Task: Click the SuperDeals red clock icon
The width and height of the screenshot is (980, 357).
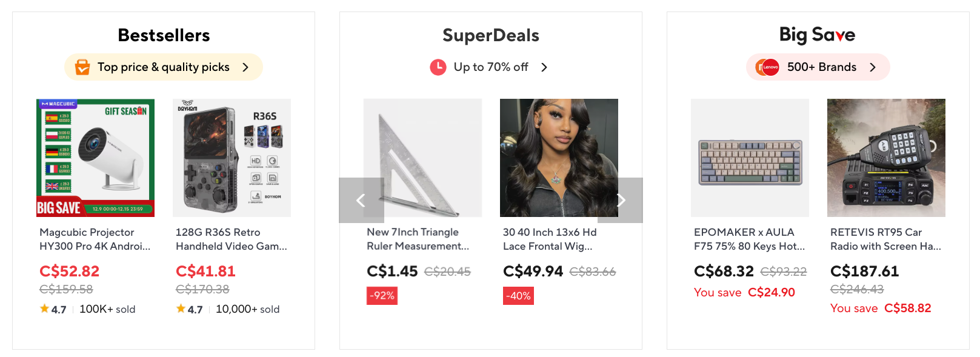Action: tap(438, 67)
